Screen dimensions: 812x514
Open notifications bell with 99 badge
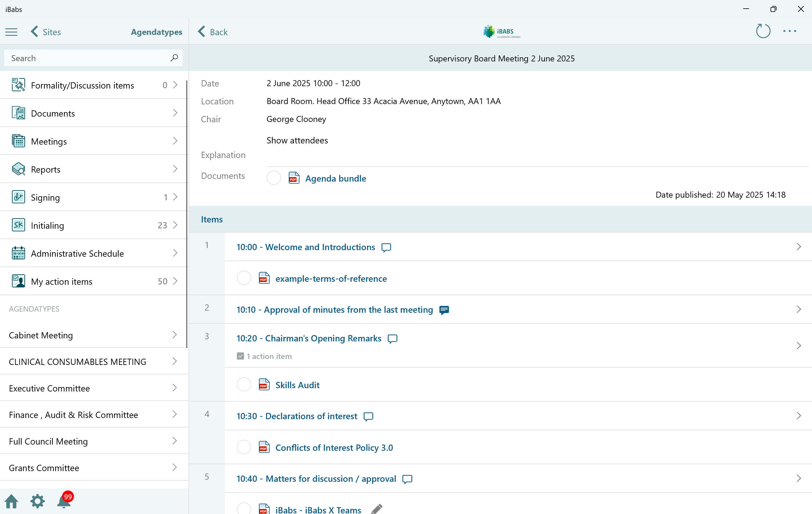(65, 500)
